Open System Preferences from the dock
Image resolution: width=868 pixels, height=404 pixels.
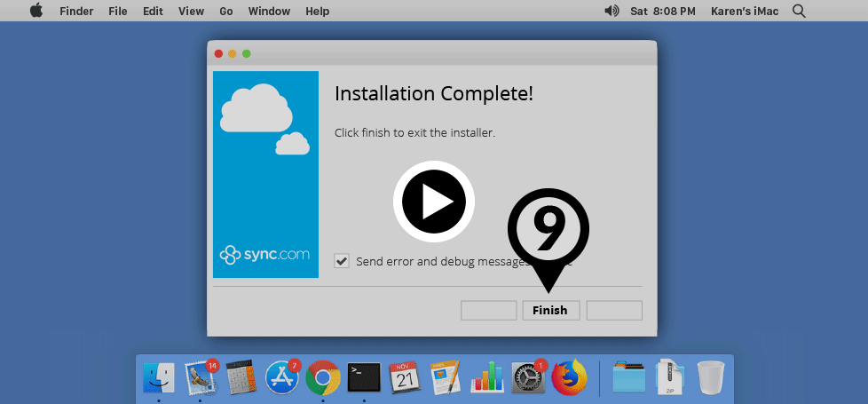tap(528, 377)
